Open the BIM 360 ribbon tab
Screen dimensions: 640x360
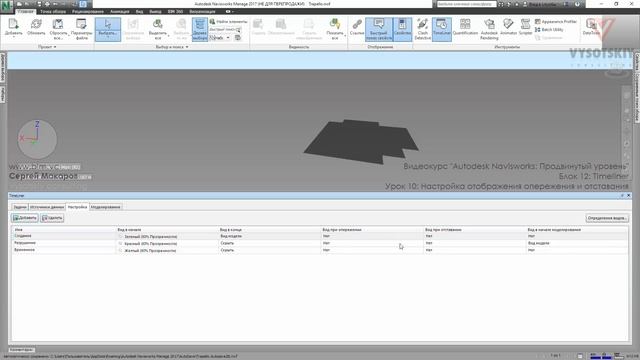[175, 11]
